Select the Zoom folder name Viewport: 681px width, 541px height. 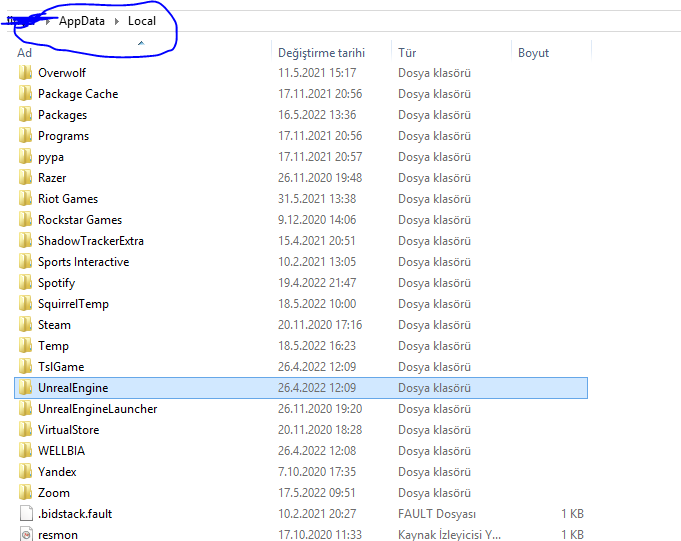coord(54,492)
